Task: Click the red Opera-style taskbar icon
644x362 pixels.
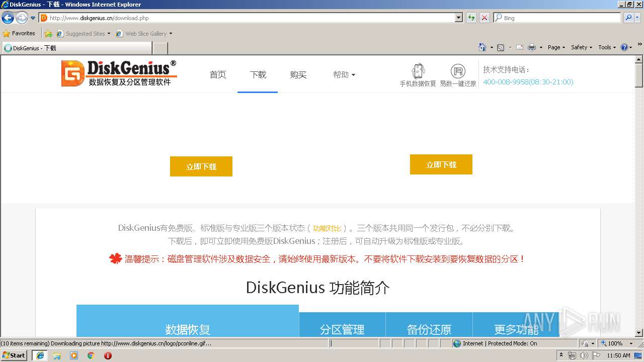Action: point(108,355)
